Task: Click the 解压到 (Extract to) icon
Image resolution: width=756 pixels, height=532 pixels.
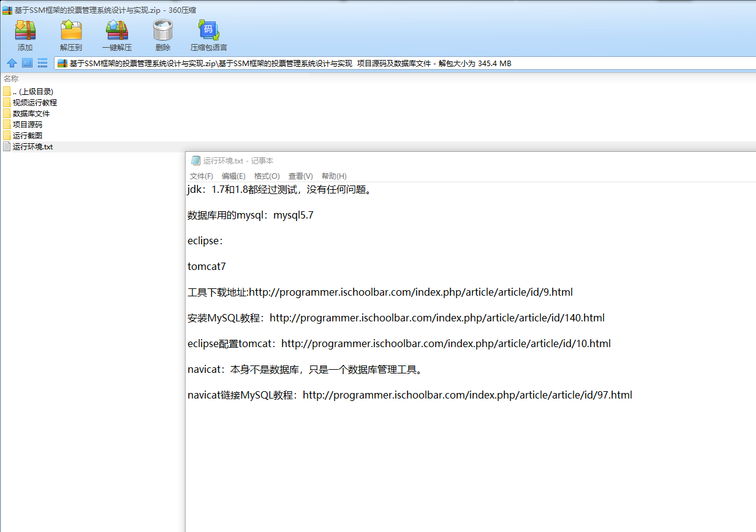Action: [x=71, y=30]
